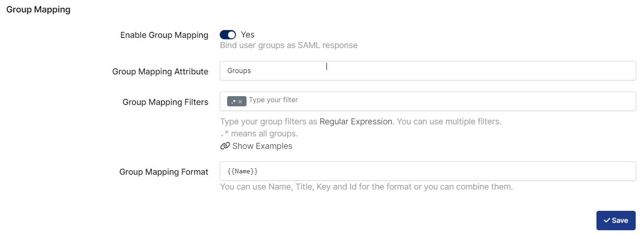Click the Group Mapping Attribute label
The height and width of the screenshot is (239, 644).
tap(160, 72)
